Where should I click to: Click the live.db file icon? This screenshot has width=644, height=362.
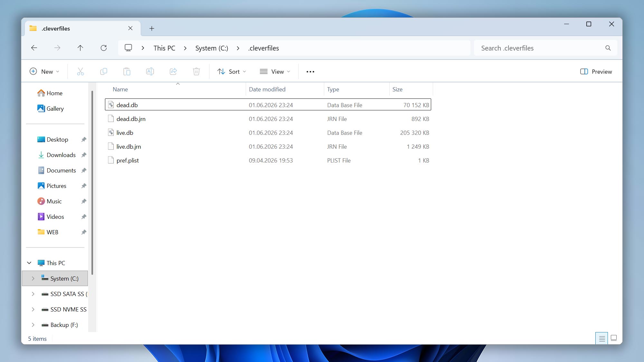111,132
